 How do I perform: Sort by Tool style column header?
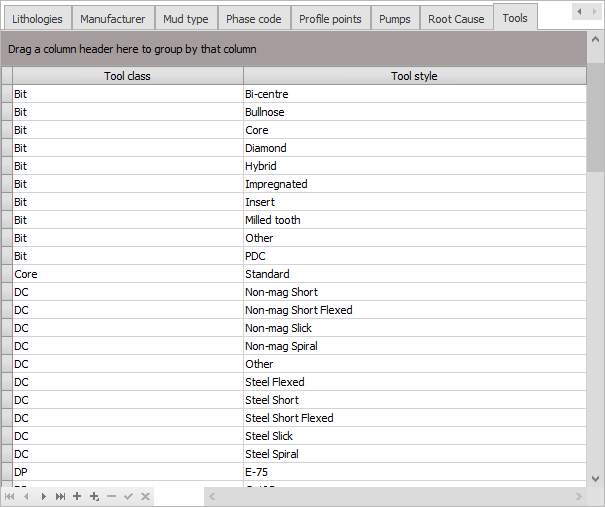pos(415,76)
